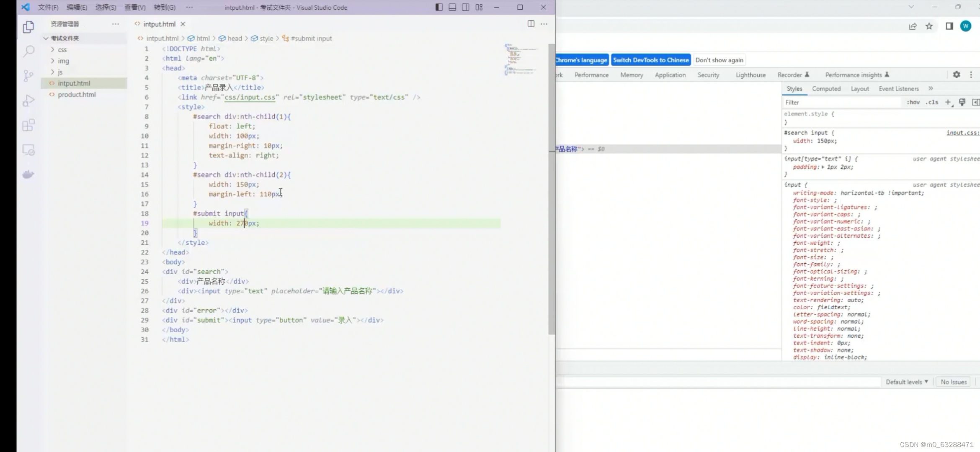Image resolution: width=980 pixels, height=452 pixels.
Task: Toggle the .cls element classes panel
Action: (x=932, y=102)
